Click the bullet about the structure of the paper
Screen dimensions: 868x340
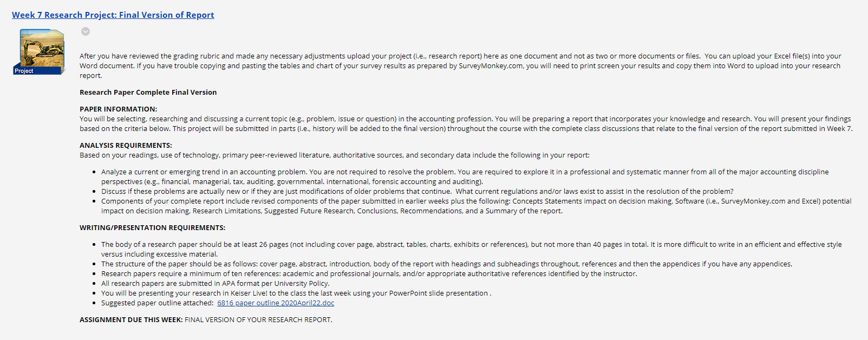point(446,264)
